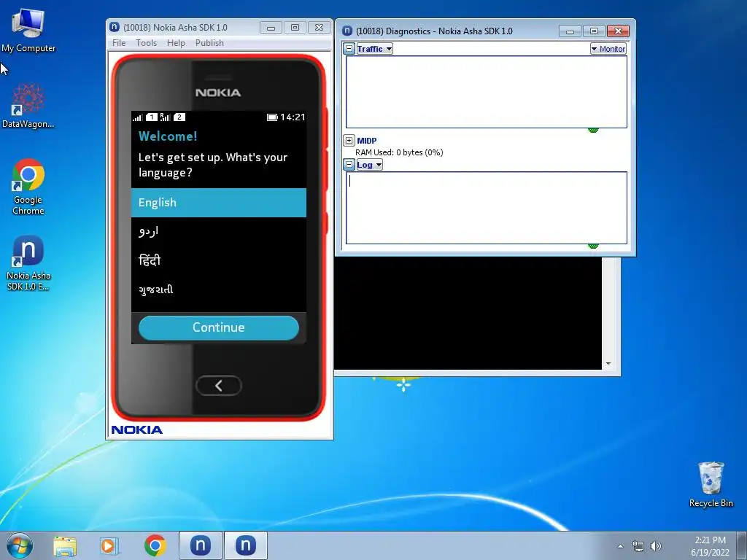Open My Computer desktop icon
This screenshot has width=747, height=560.
(x=28, y=31)
